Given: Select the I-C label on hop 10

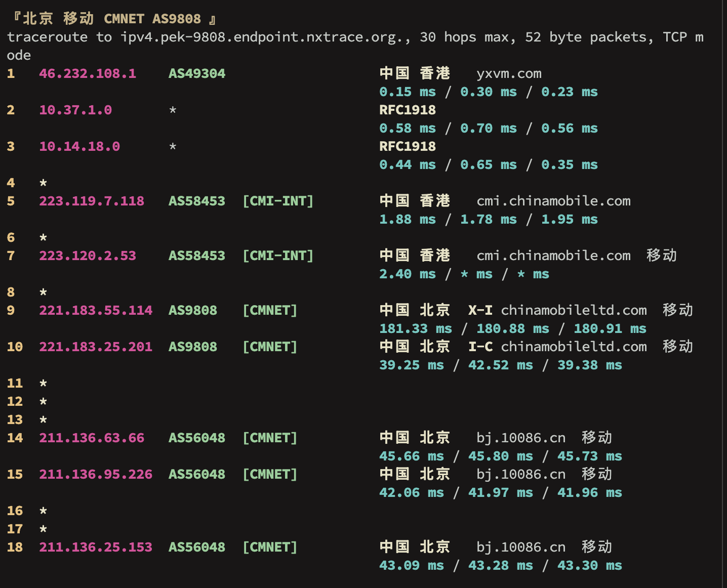Looking at the screenshot, I should click(480, 347).
